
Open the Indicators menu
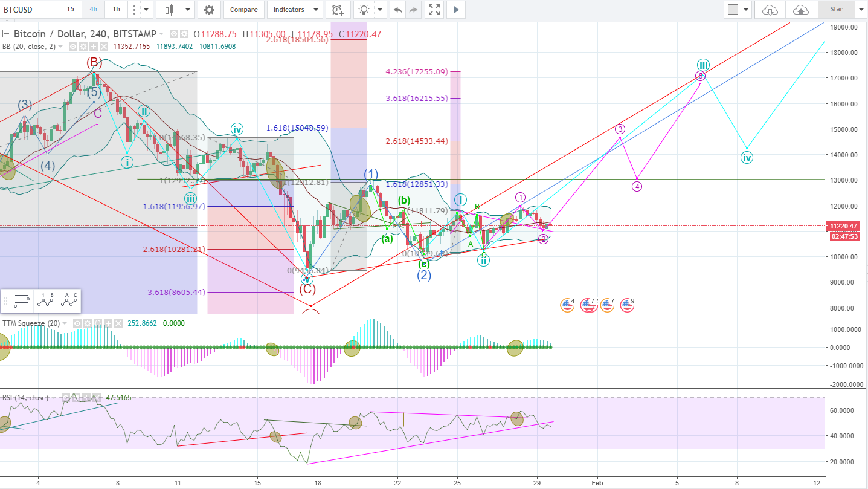[289, 10]
